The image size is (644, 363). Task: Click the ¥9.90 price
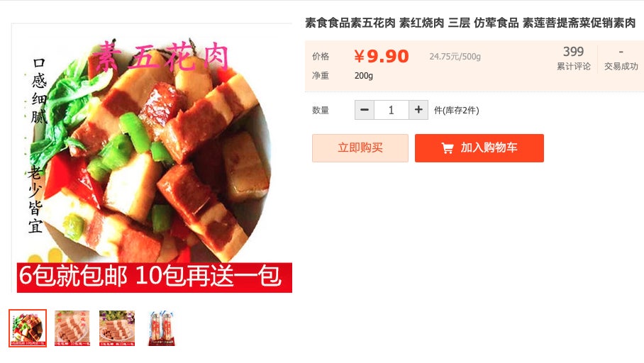click(x=381, y=56)
